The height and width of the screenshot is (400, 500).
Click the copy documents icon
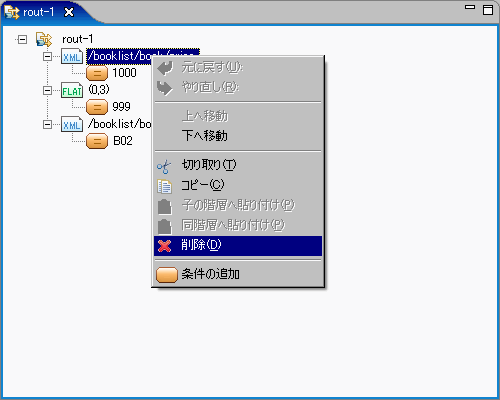pos(165,187)
